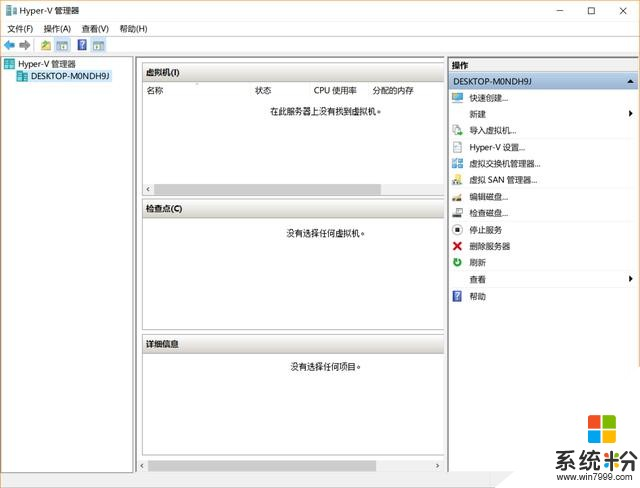640x488 pixels.
Task: Toggle the console tree pane icon
Action: (62, 45)
